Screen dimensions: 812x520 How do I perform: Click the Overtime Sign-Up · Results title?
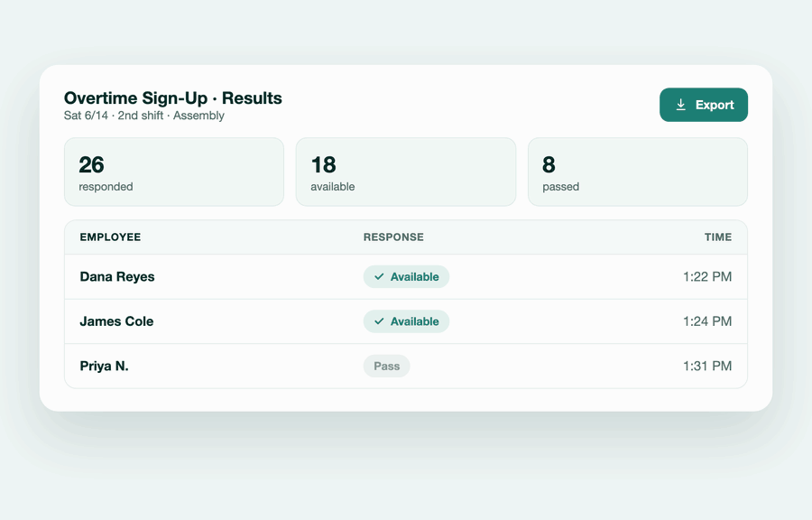click(x=173, y=97)
